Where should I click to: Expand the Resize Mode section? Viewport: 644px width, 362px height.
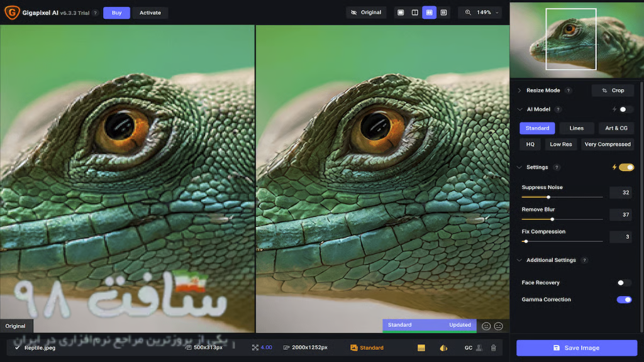click(519, 90)
